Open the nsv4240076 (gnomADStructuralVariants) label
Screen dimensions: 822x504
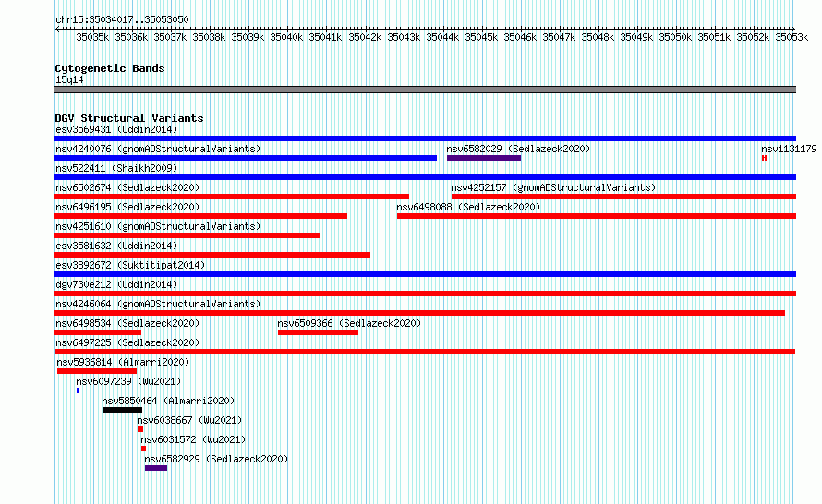pyautogui.click(x=158, y=149)
